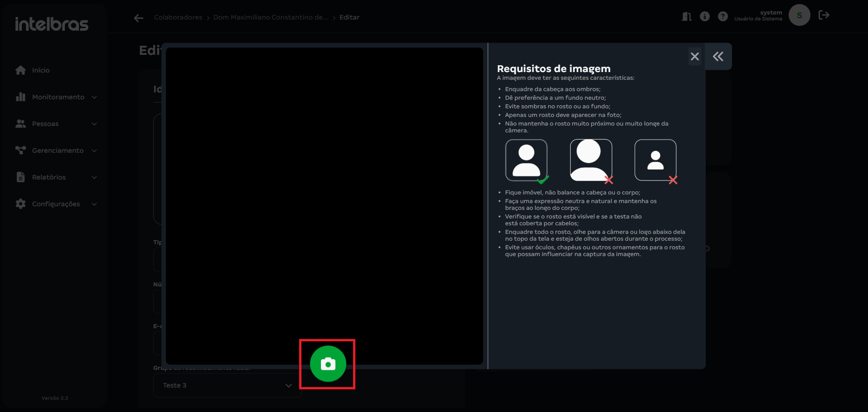Click the Colaboradores breadcrumb link

[178, 17]
